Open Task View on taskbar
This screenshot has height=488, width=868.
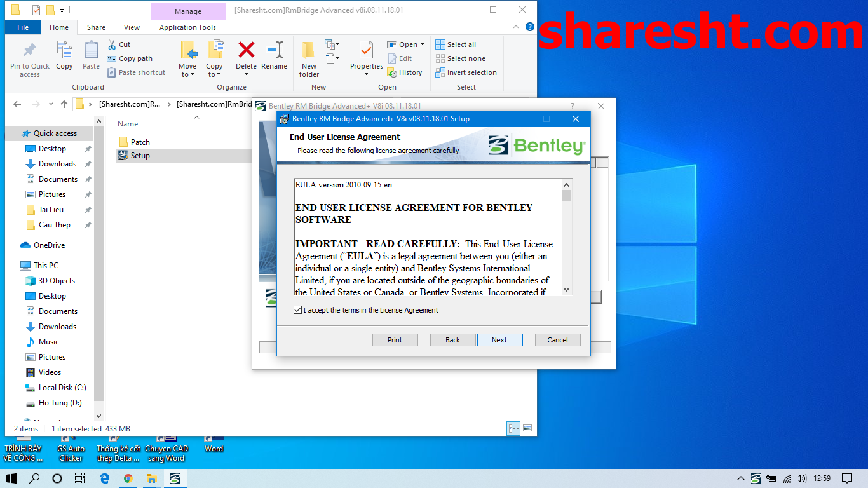79,478
